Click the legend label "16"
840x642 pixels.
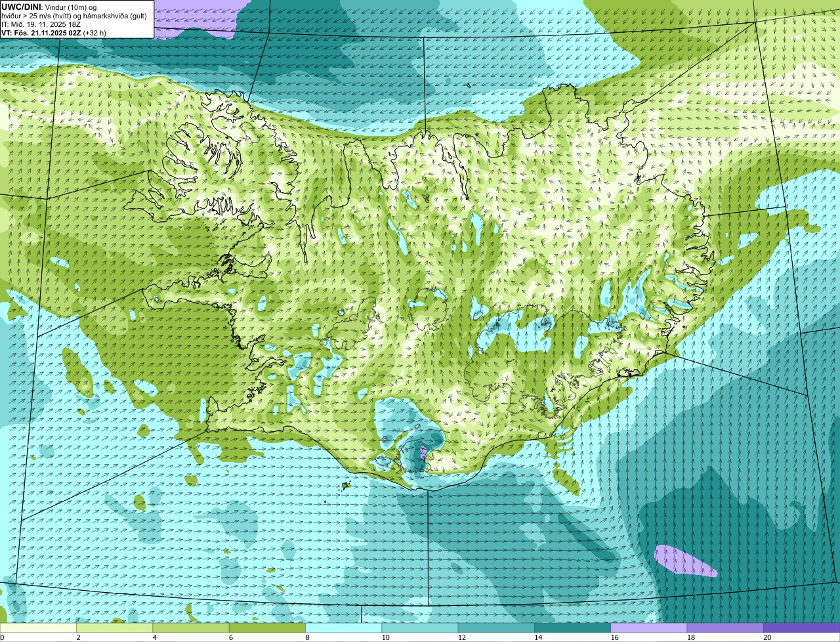[x=614, y=637]
